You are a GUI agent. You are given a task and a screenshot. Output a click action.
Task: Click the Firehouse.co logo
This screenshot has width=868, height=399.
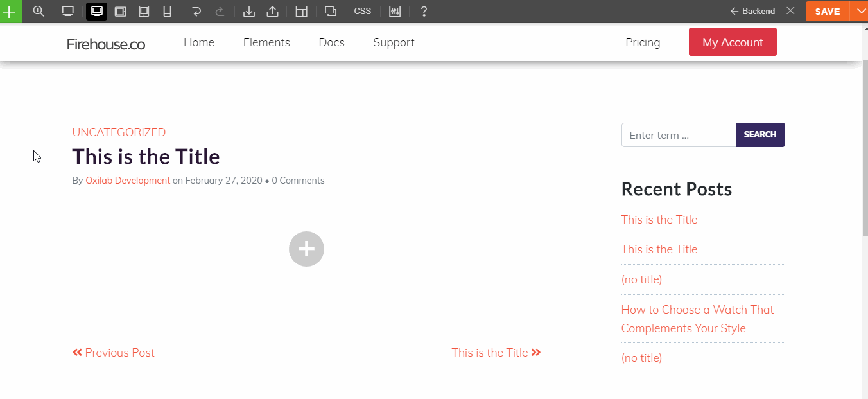pos(106,44)
